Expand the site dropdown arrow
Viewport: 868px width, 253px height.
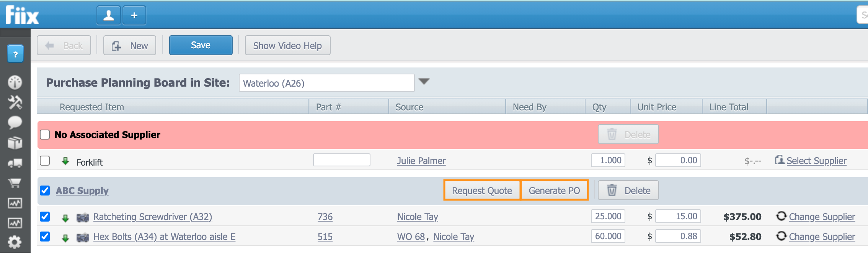click(x=424, y=81)
